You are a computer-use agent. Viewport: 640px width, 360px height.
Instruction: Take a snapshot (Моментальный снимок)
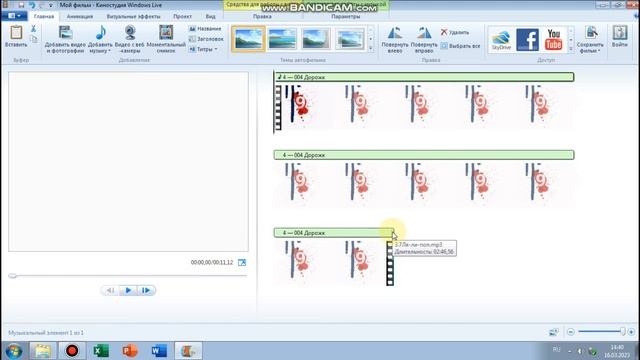click(166, 39)
